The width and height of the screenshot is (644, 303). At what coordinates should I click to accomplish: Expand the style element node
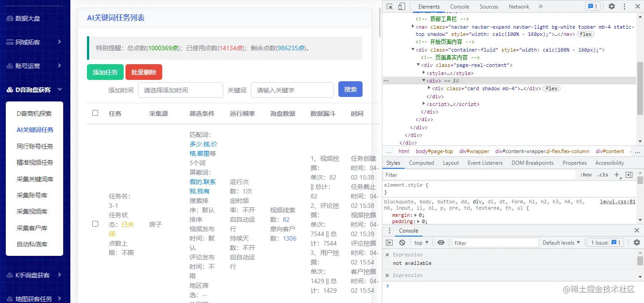pyautogui.click(x=424, y=73)
